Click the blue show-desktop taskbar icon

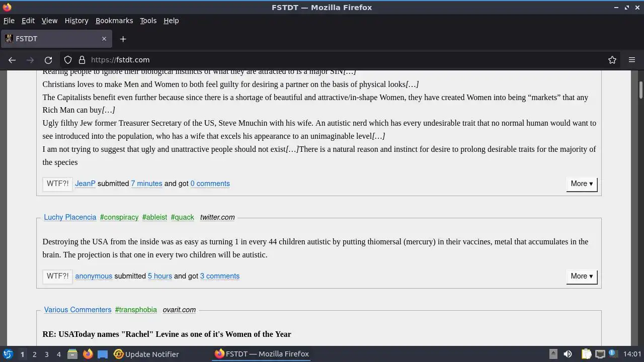(x=103, y=354)
